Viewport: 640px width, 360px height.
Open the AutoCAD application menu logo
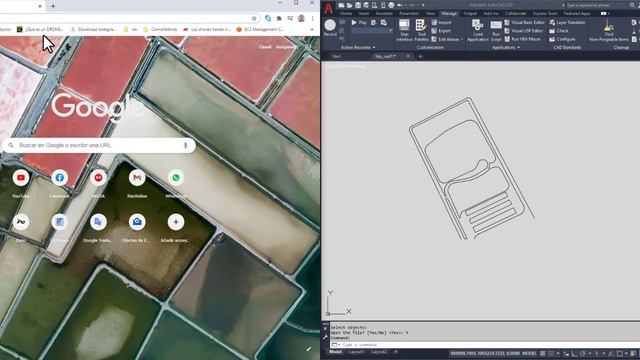(329, 8)
